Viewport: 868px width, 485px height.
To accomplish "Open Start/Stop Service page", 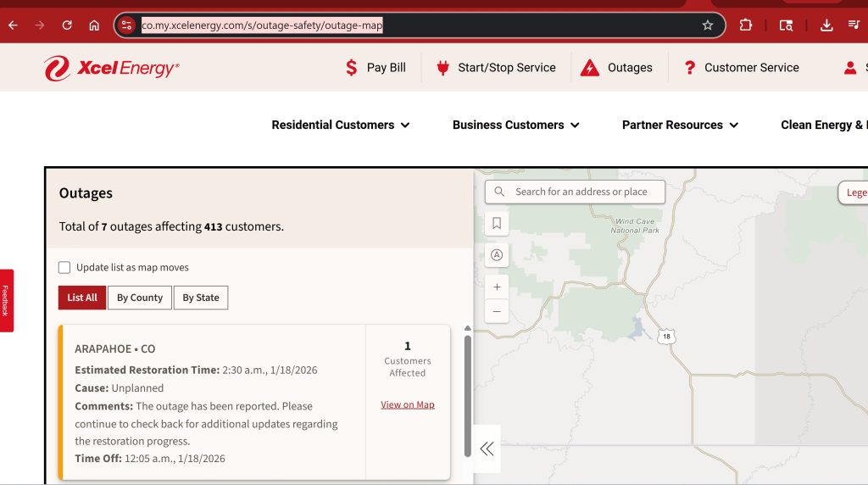I will point(496,68).
